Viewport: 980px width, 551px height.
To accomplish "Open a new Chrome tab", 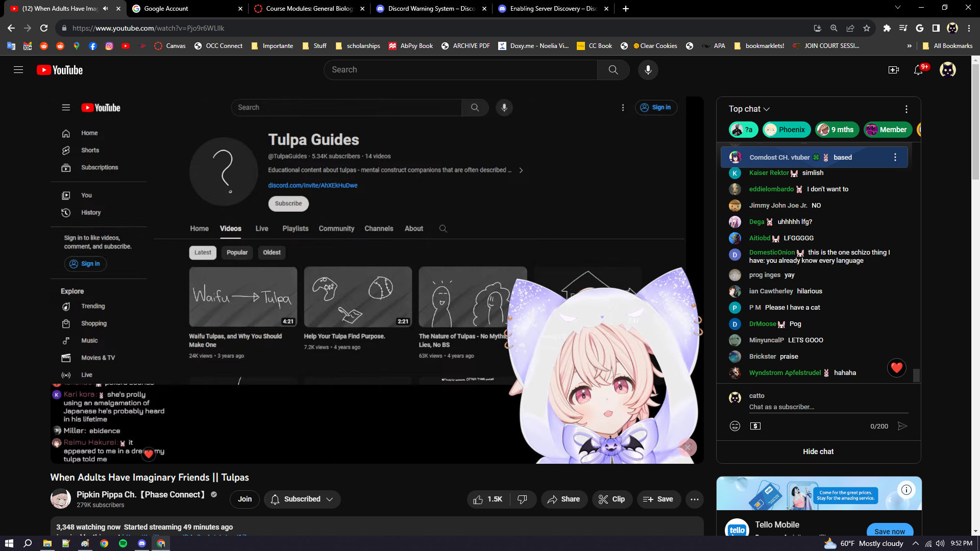I will [626, 9].
